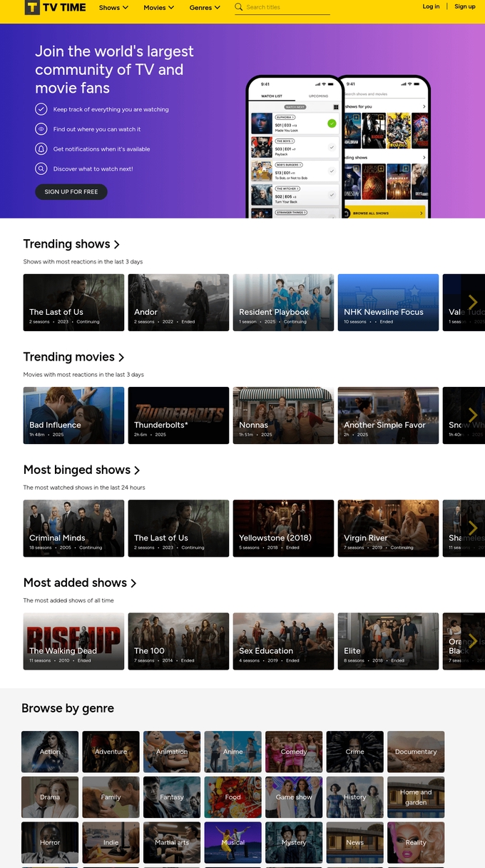Advance the Trending movies carousel arrow
The height and width of the screenshot is (868, 485).
point(472,415)
